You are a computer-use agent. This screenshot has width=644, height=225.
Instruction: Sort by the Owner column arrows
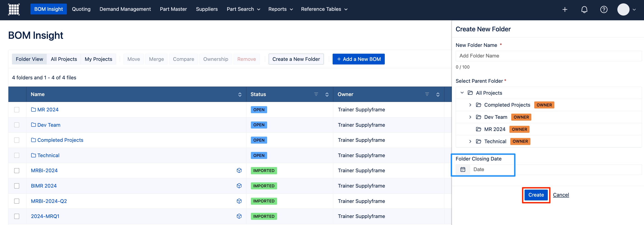[x=438, y=94]
